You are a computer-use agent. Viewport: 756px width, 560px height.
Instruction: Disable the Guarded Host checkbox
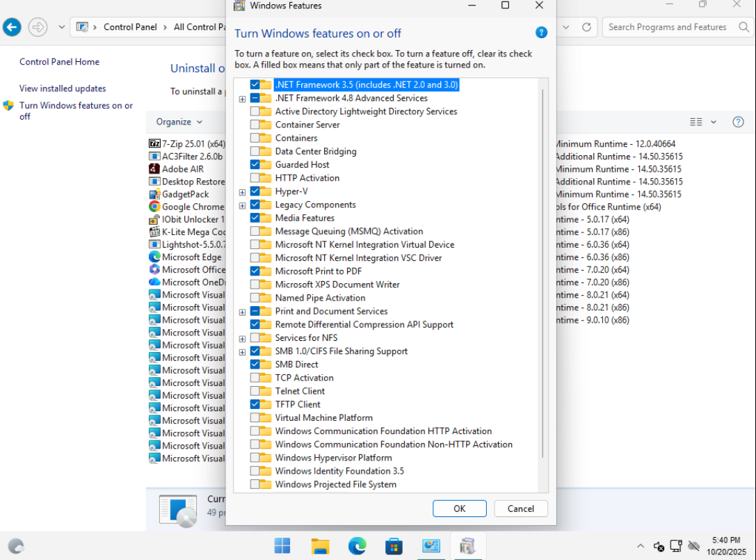point(255,164)
